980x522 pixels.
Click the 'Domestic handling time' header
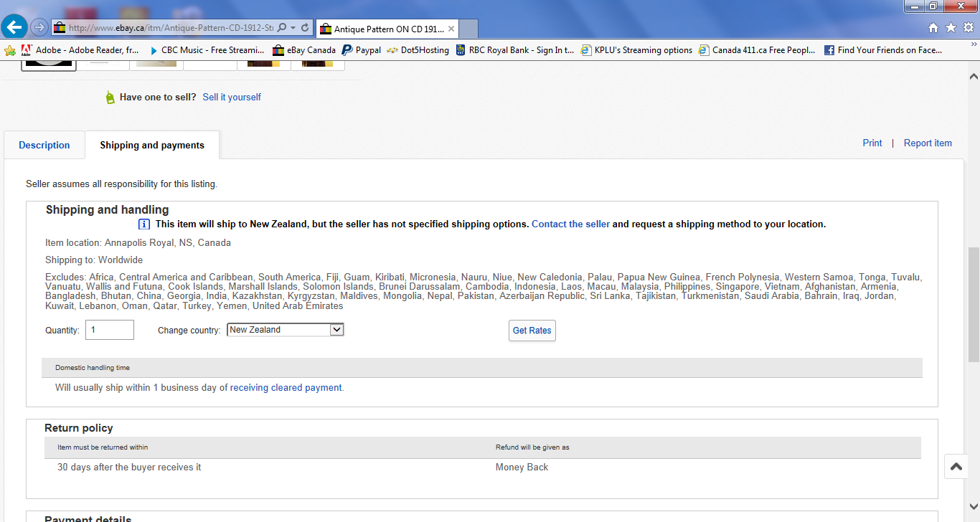click(x=93, y=368)
